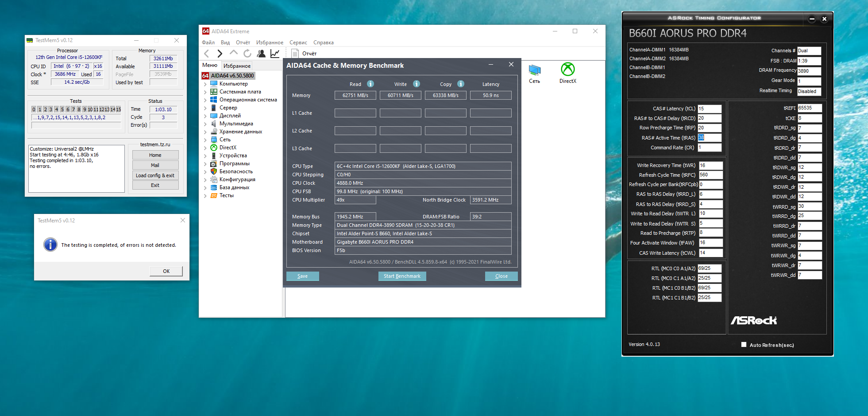
Task: Expand the Системная плата tree node
Action: (205, 92)
